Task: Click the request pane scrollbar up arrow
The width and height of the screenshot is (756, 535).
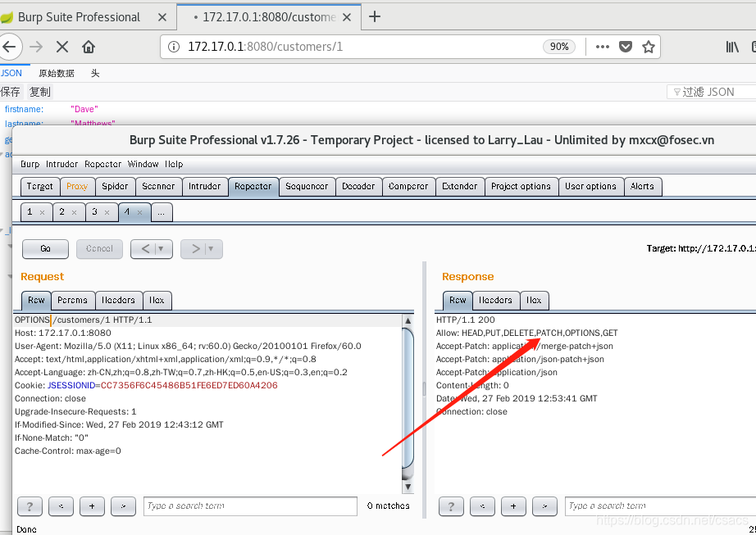Action: click(408, 320)
